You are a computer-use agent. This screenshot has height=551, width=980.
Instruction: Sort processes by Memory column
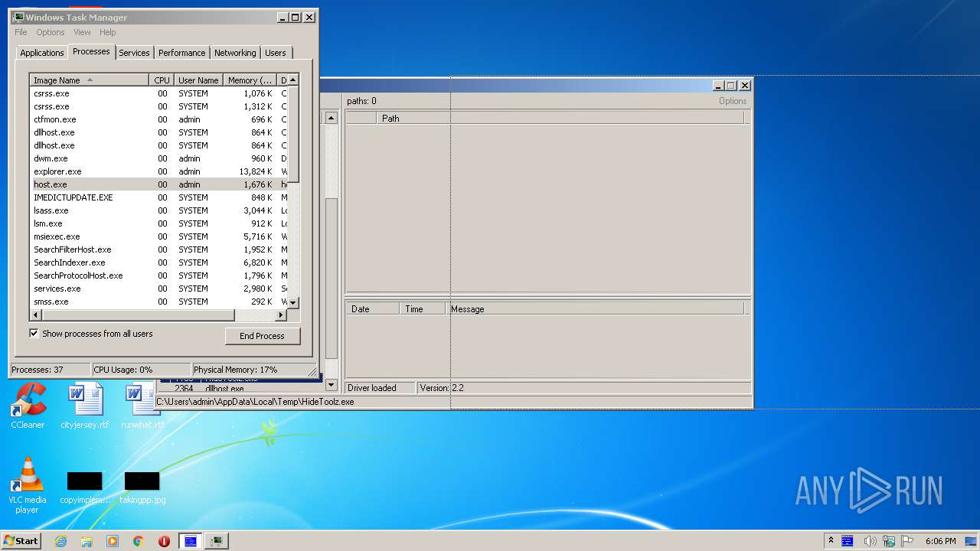250,80
